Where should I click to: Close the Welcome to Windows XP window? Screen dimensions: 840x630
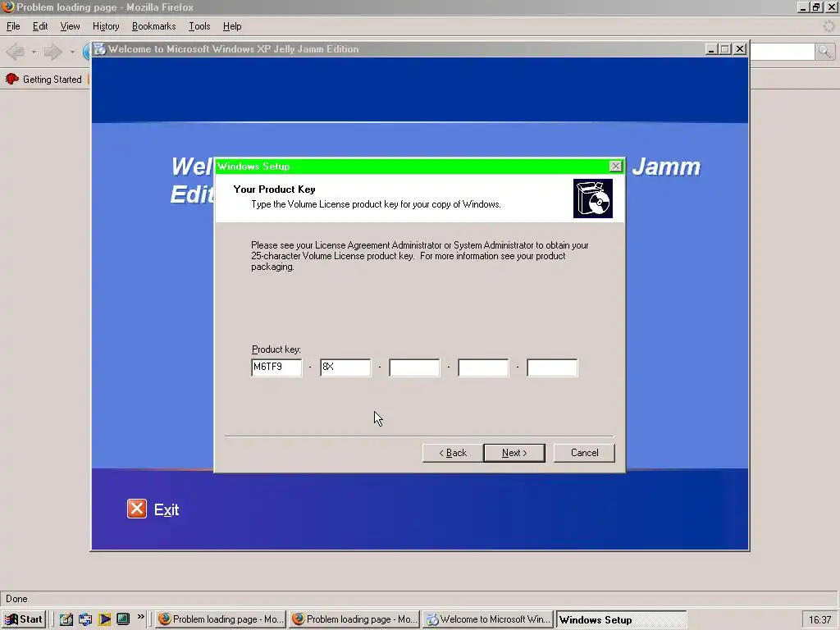740,48
